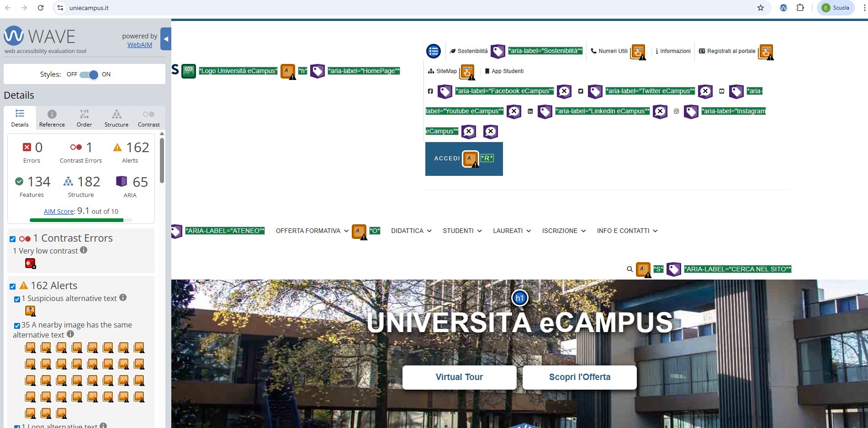Expand the OFFERTA FORMATIVA menu
The image size is (868, 428).
[312, 231]
